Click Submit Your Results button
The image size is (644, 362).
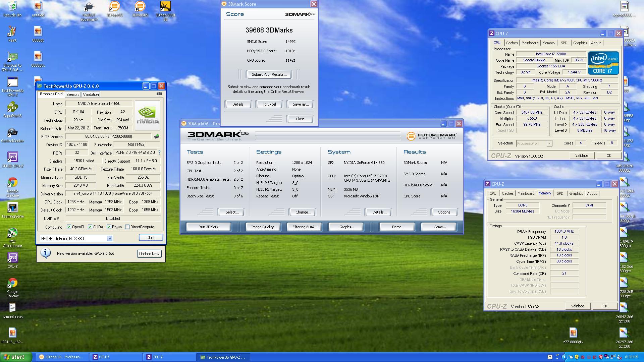269,74
